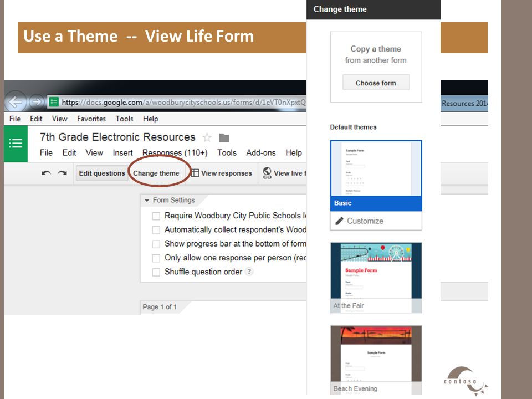Click the View live form button
Screen dimensions: 532x399
[284, 173]
